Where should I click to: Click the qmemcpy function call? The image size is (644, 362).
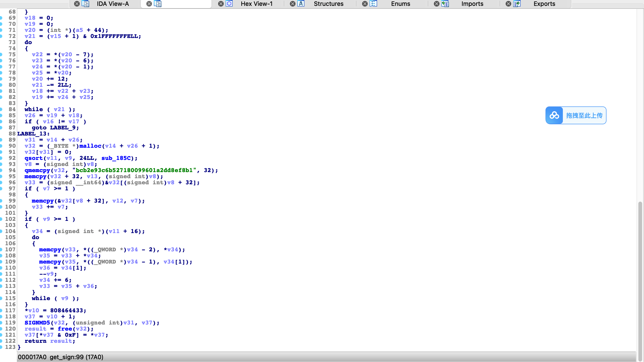click(37, 170)
